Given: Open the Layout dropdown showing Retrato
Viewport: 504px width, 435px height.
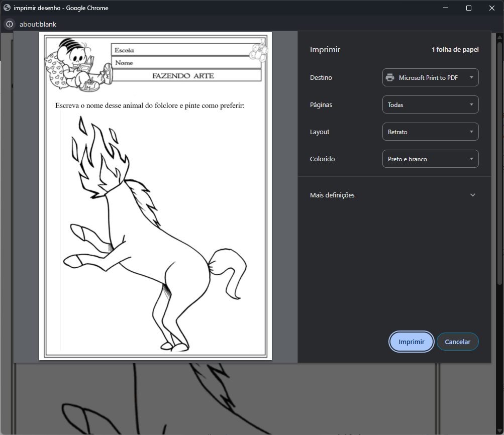Looking at the screenshot, I should pos(430,132).
